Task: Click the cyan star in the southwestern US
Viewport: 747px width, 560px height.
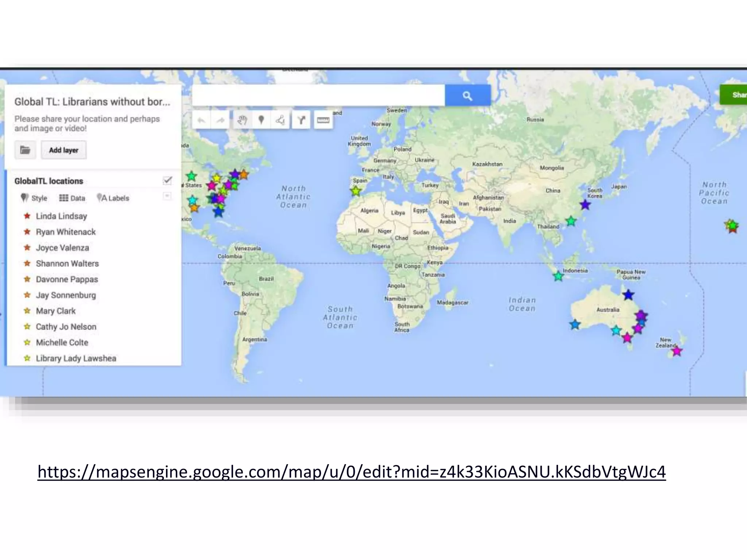Action: click(192, 200)
